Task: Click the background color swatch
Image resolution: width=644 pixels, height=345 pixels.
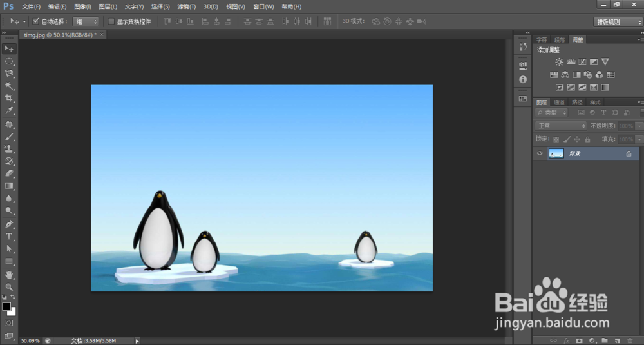Action: click(13, 313)
